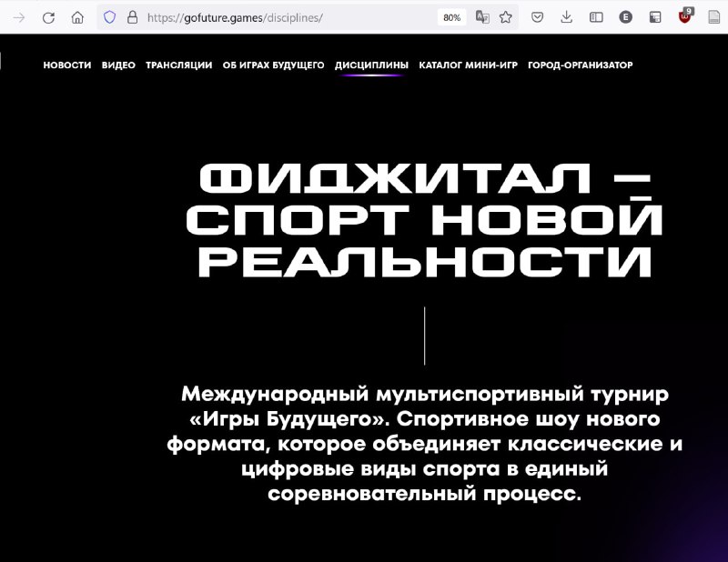This screenshot has height=562, width=728.
Task: Open КАТАЛОГ МИНИ-ИГР page
Action: click(x=468, y=65)
